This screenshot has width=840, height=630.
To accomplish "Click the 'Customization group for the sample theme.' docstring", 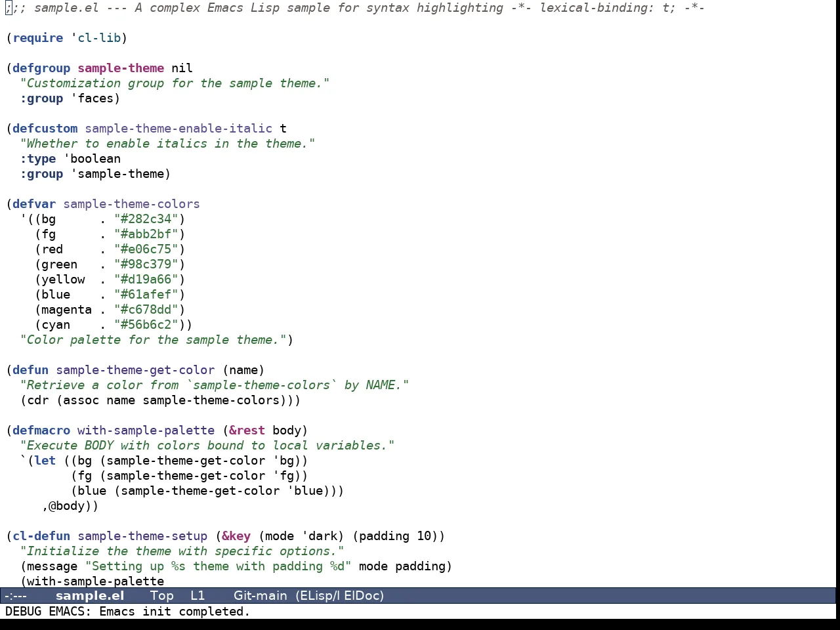I will [x=175, y=83].
